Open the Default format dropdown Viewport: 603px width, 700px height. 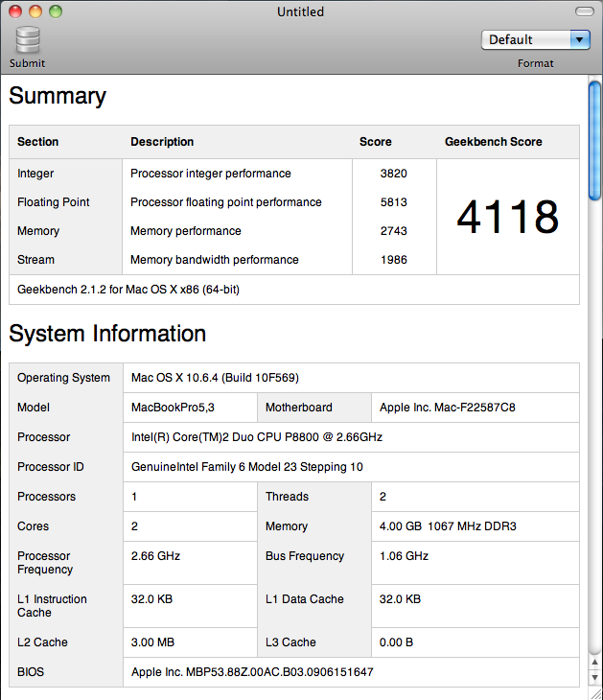click(x=535, y=39)
